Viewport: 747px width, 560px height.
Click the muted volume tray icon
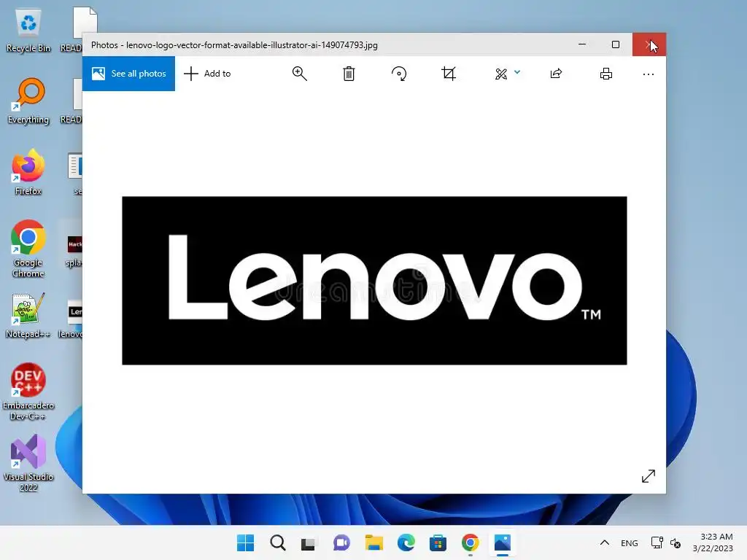[x=676, y=542]
